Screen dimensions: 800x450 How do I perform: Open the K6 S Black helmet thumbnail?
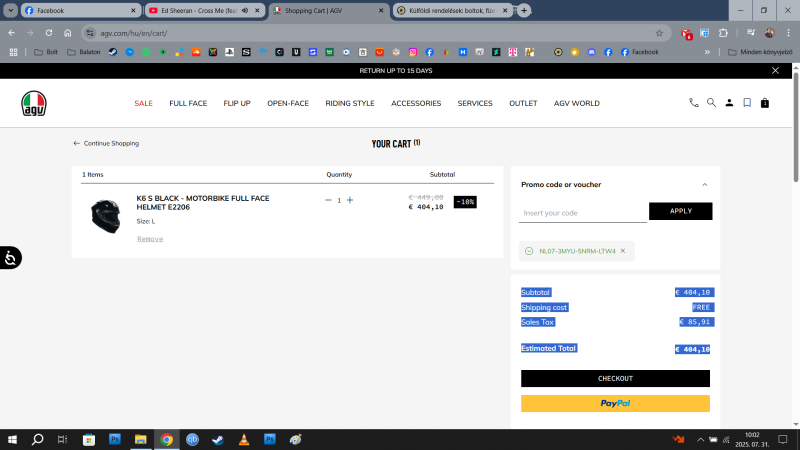pyautogui.click(x=106, y=216)
